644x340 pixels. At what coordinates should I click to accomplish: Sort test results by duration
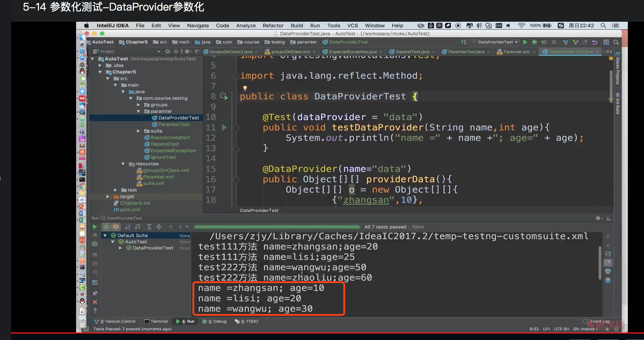(x=137, y=227)
